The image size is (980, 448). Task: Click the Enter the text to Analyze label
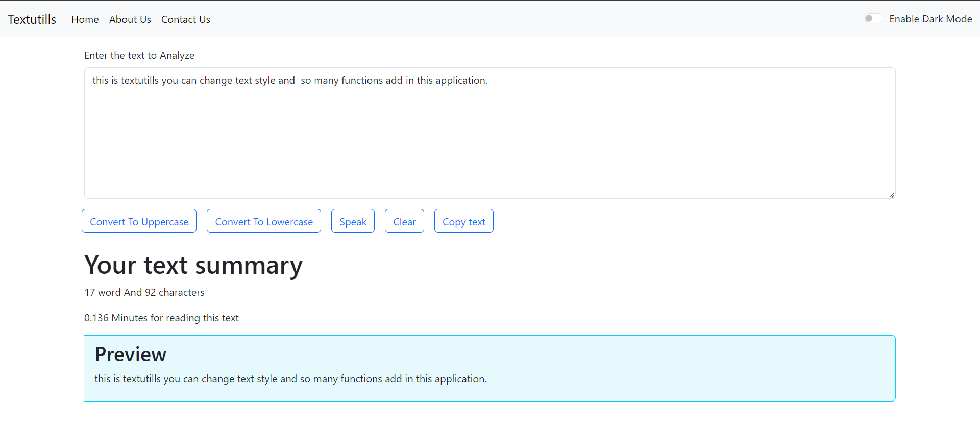tap(139, 55)
